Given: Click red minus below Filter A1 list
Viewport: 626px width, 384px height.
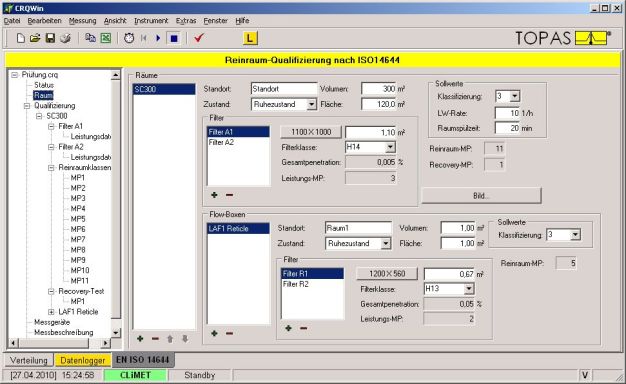Looking at the screenshot, I should (x=229, y=195).
